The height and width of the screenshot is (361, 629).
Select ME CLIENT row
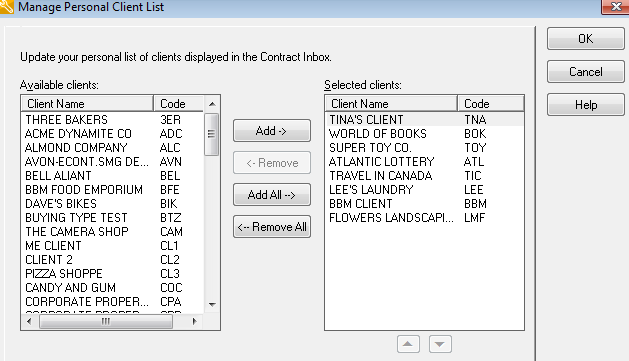click(112, 245)
